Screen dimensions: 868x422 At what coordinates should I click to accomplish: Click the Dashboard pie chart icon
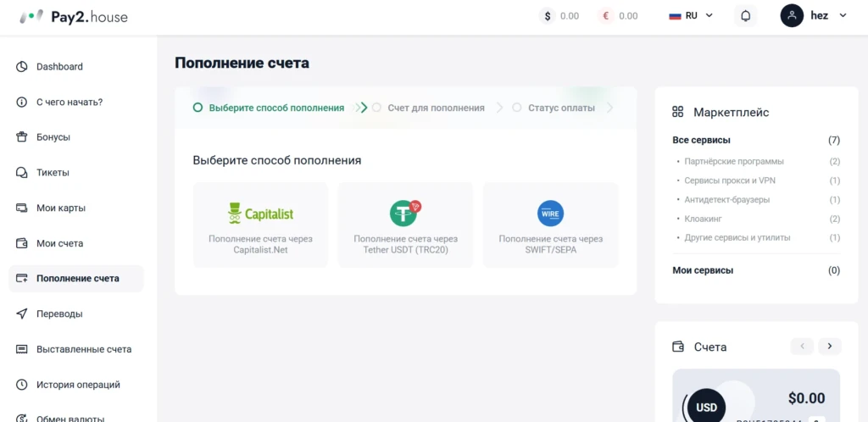[x=21, y=67]
